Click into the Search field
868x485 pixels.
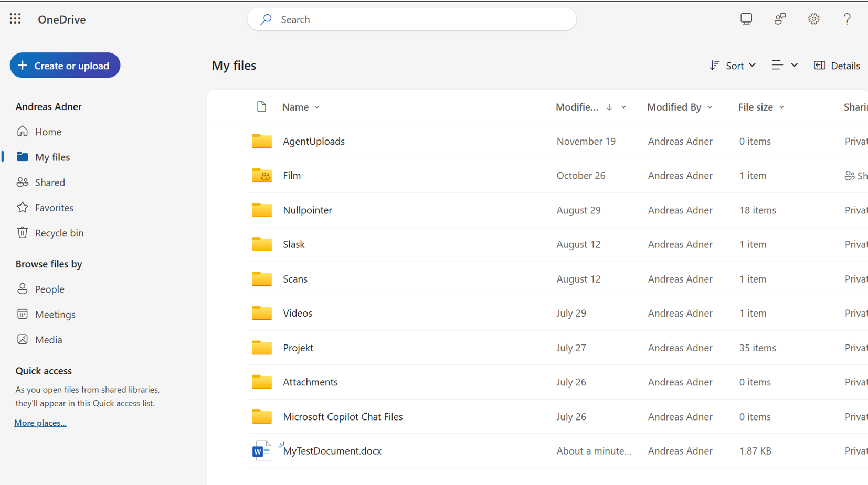click(x=412, y=19)
